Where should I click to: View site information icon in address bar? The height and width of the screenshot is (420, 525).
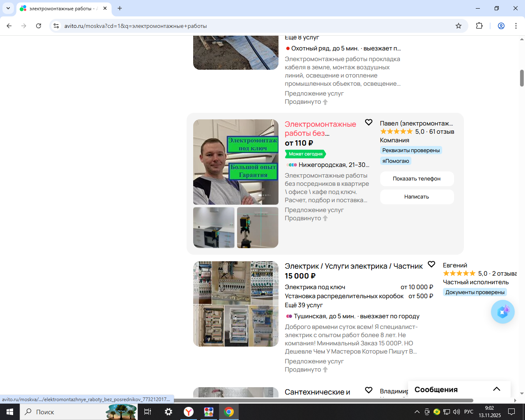pos(56,26)
